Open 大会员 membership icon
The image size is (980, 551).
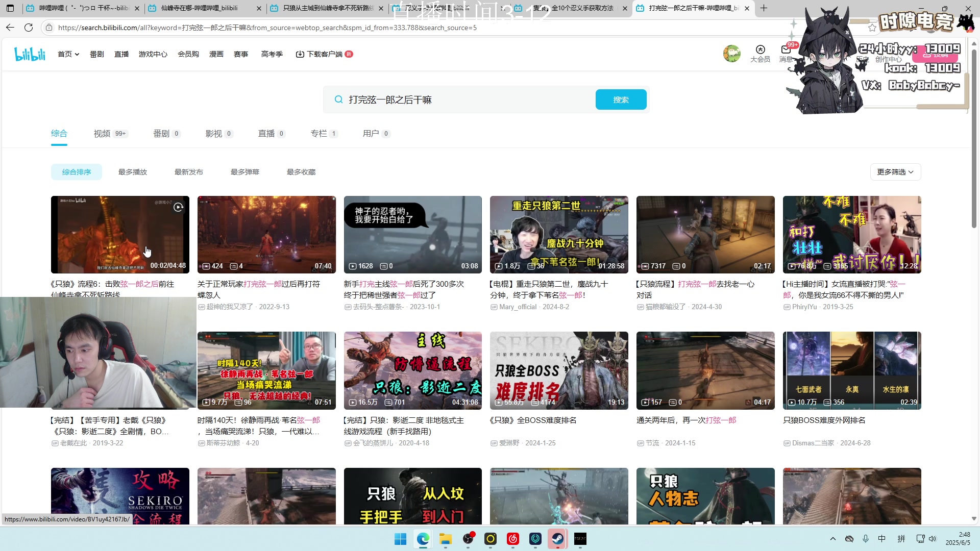760,54
